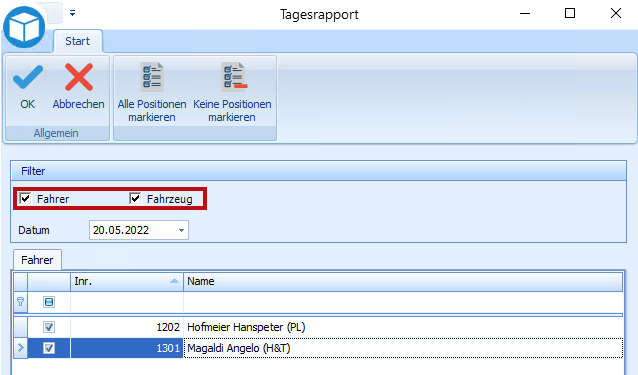Click the name Magaldi Angelo (H&T)
Viewport: 638px width, 375px height.
point(239,348)
